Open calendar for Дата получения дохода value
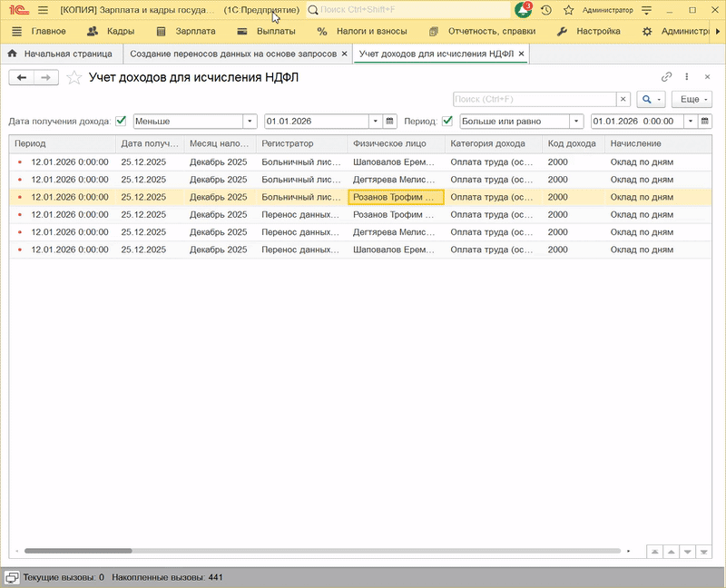This screenshot has height=588, width=726. point(389,122)
